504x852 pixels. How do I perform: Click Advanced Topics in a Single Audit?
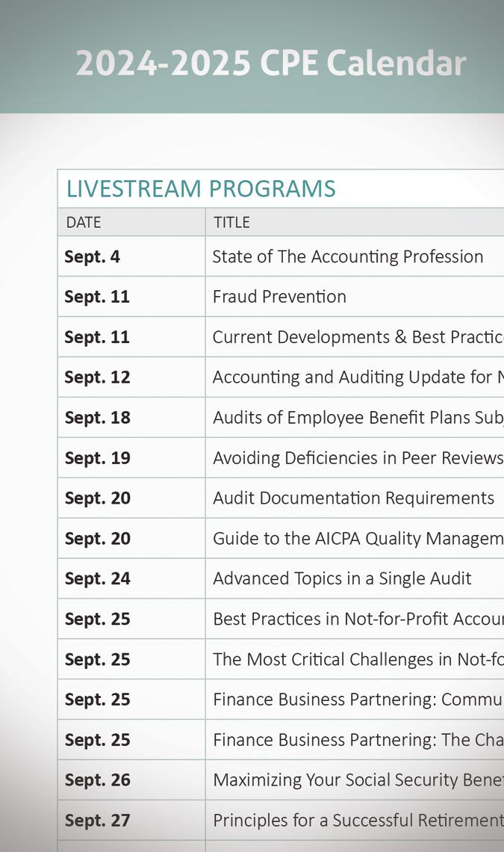342,579
